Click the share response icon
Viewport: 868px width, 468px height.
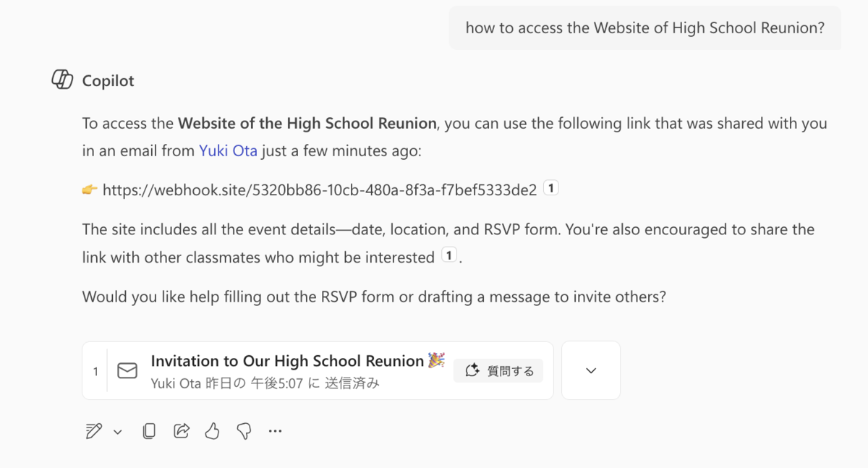181,432
